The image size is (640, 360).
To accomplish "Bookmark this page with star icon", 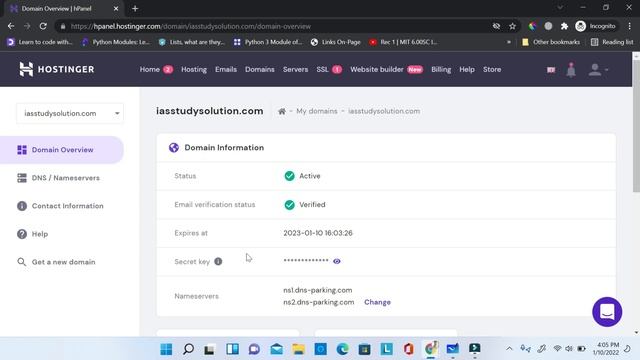I will pyautogui.click(x=513, y=26).
